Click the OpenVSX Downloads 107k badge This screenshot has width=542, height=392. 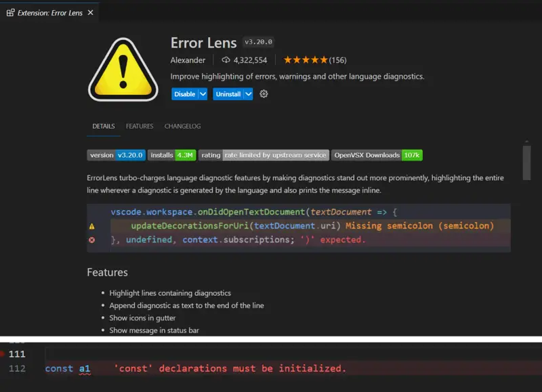378,155
